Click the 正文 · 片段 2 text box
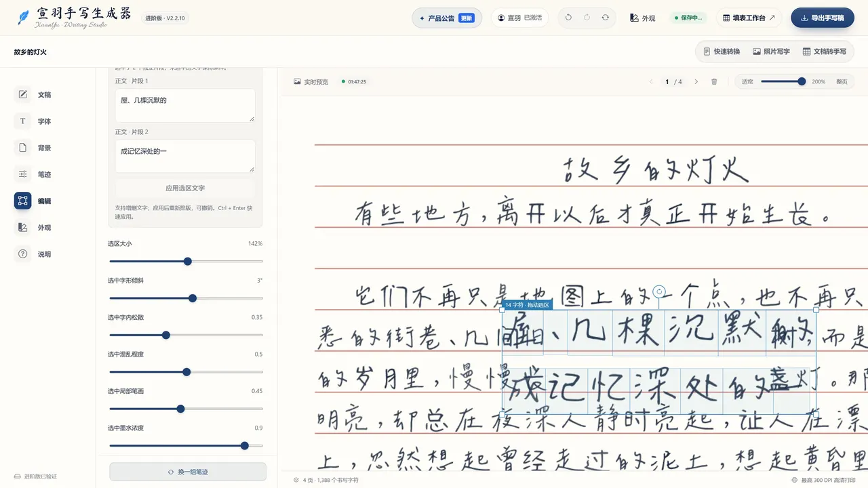 click(185, 156)
